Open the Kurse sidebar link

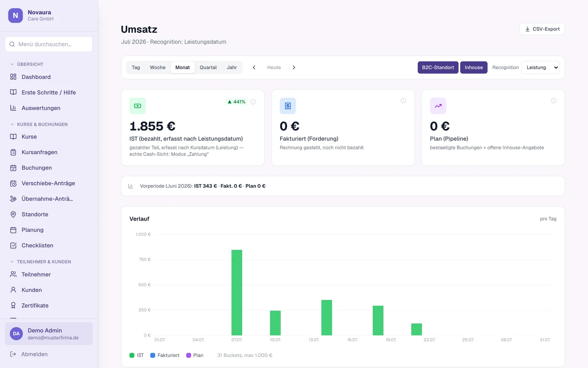pyautogui.click(x=49, y=137)
